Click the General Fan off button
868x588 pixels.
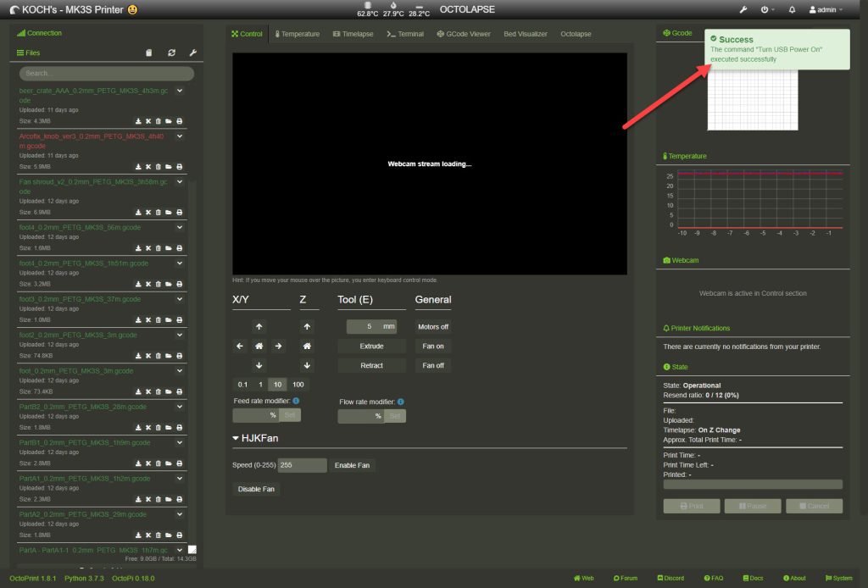pyautogui.click(x=433, y=366)
